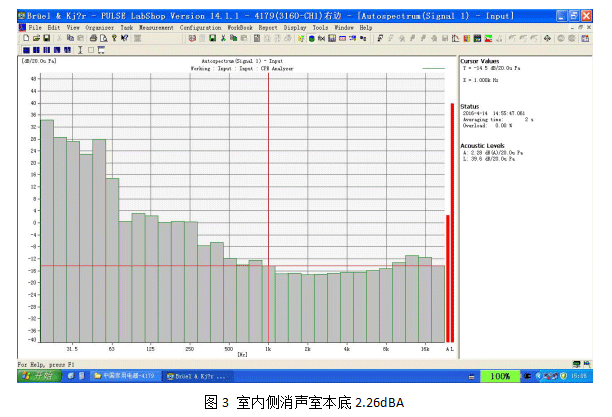Viewport: 612px width, 417px height.
Task: Click the Copy toolbar icon
Action: click(x=69, y=38)
